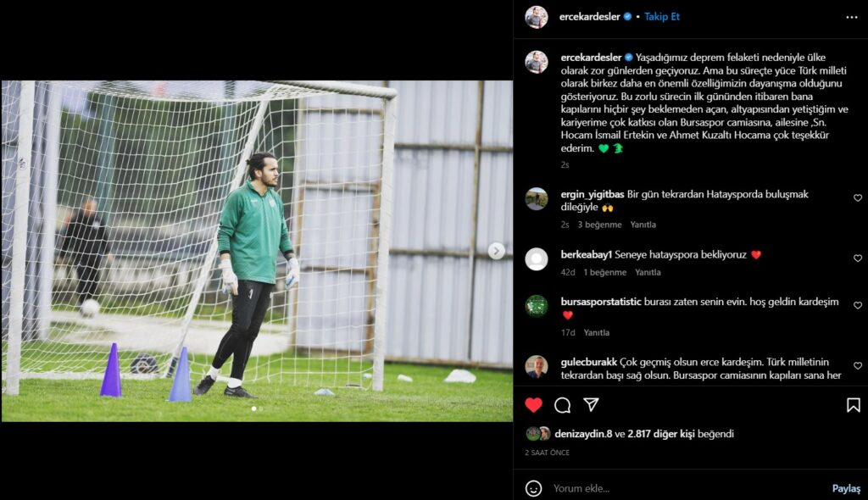This screenshot has height=500, width=868.
Task: Select the second carousel dot indicator
Action: coord(261,408)
